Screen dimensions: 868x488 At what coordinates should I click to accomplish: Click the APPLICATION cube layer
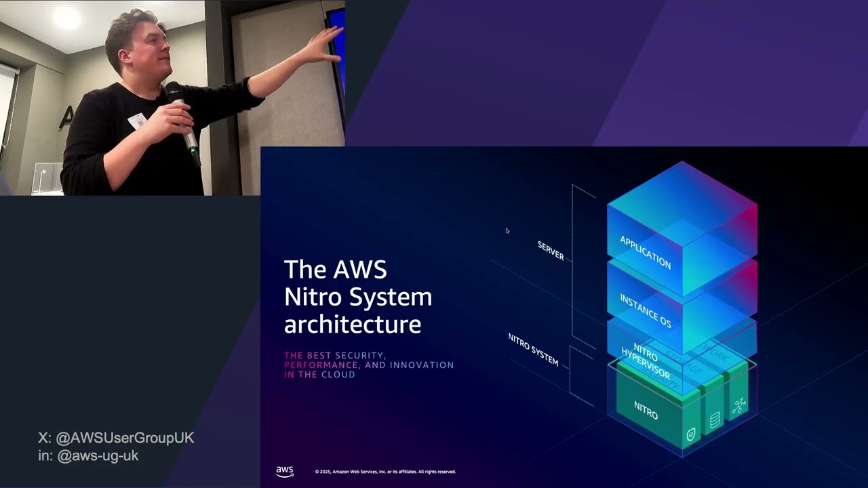click(x=682, y=229)
